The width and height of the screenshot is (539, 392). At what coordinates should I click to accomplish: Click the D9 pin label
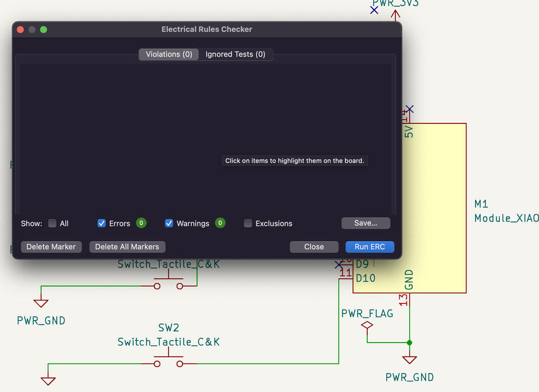click(362, 264)
